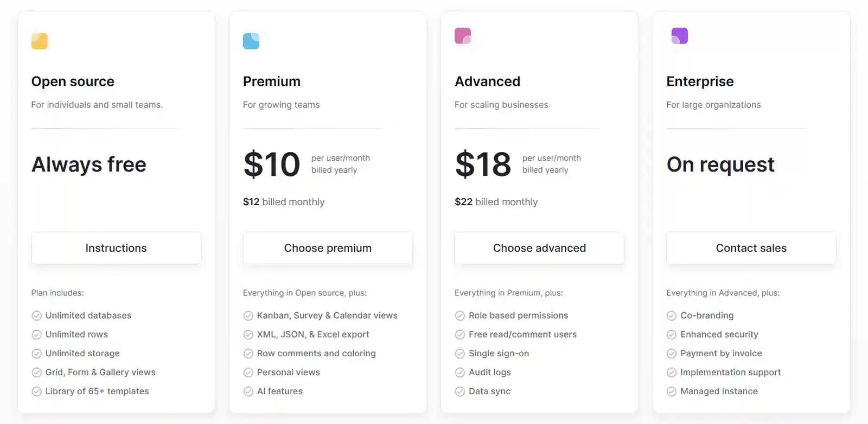Open the Instructions button
Image resolution: width=868 pixels, height=424 pixels.
116,248
